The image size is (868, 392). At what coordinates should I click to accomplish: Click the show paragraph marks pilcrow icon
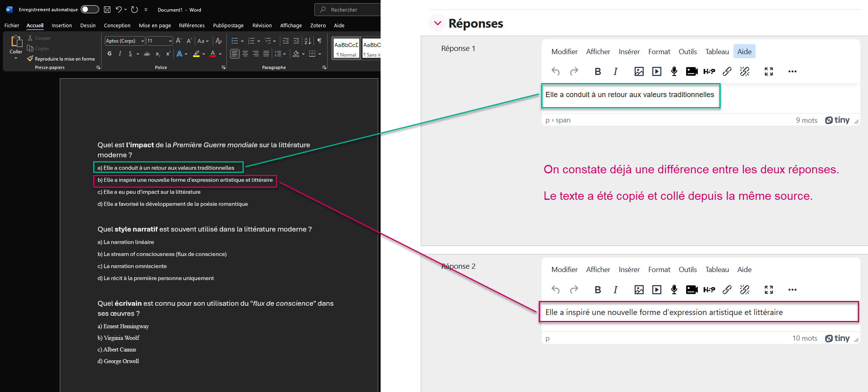(320, 41)
